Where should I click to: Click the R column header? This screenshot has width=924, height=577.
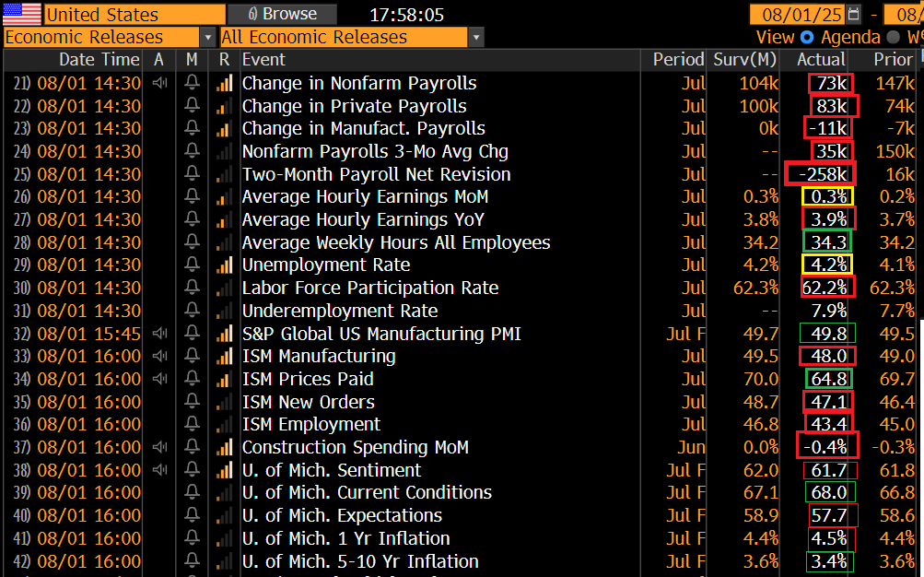point(224,60)
